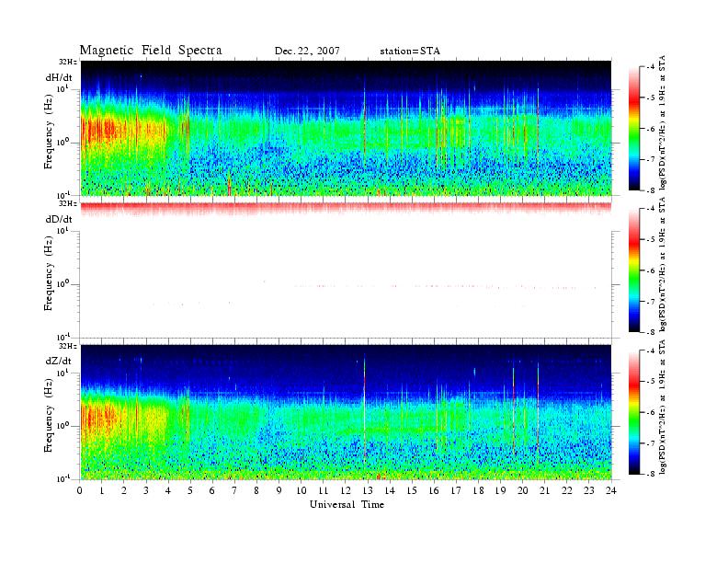The height and width of the screenshot is (563, 728).
Task: Click hour tick "18" on time axis
Action: tap(478, 490)
